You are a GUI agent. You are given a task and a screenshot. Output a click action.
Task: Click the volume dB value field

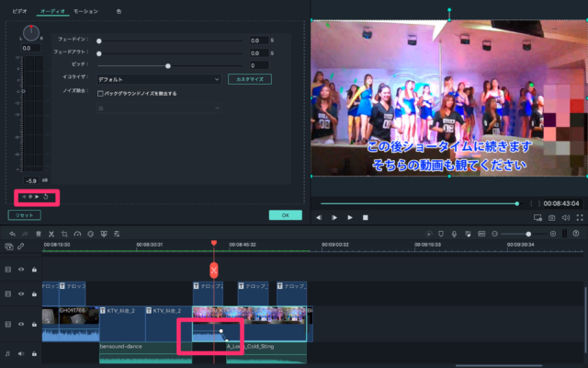coord(31,180)
